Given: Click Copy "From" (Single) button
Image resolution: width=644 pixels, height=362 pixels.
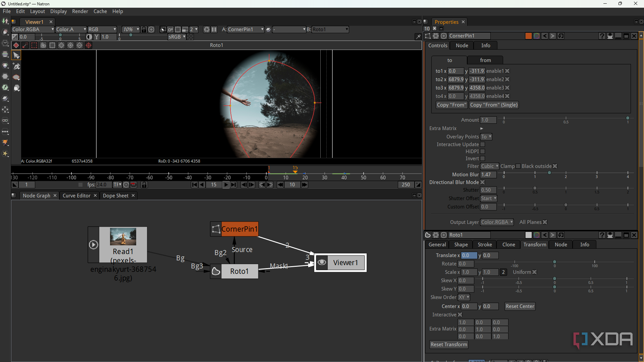Looking at the screenshot, I should [494, 105].
